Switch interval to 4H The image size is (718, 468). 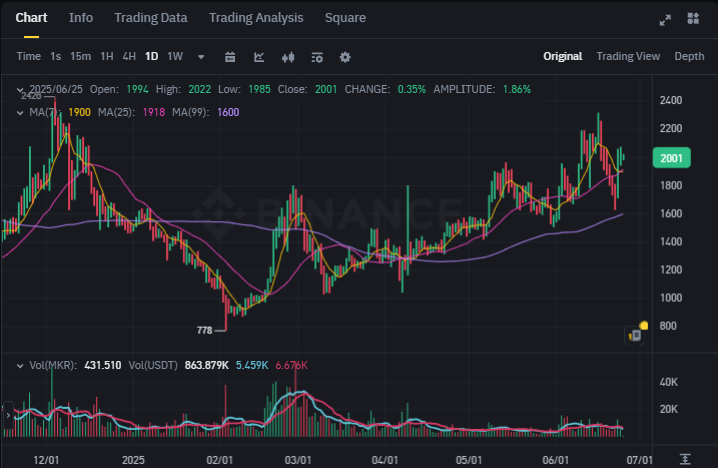tap(129, 56)
